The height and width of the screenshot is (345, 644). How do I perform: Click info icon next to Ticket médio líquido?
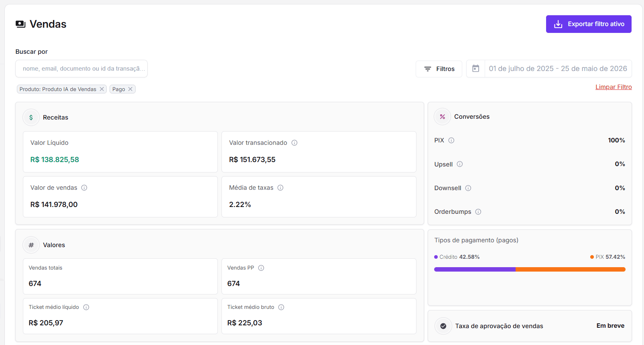[86, 307]
